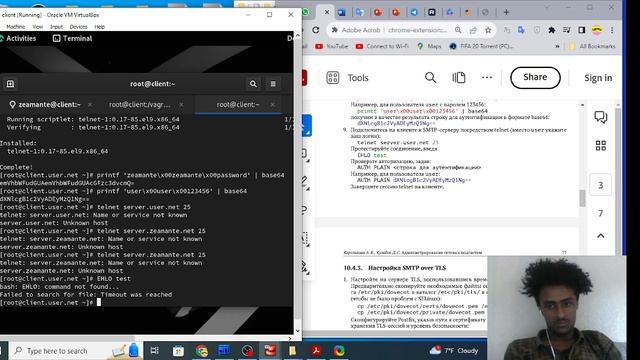
Task: Open the Terminal app menu
Action: (x=73, y=38)
